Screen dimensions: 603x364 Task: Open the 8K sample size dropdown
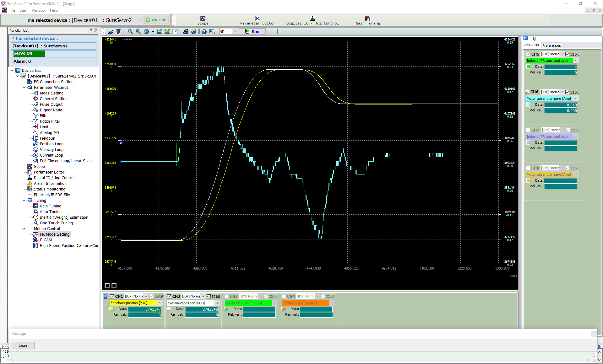[x=235, y=31]
